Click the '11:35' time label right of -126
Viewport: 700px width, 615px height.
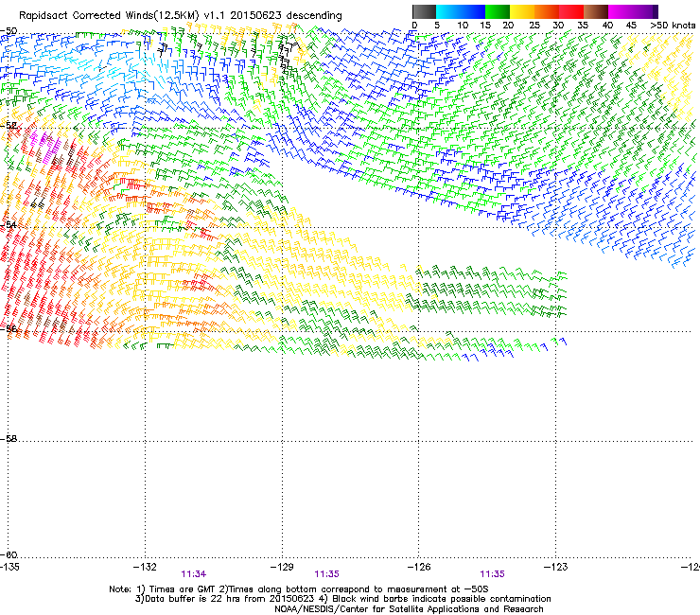click(x=492, y=574)
